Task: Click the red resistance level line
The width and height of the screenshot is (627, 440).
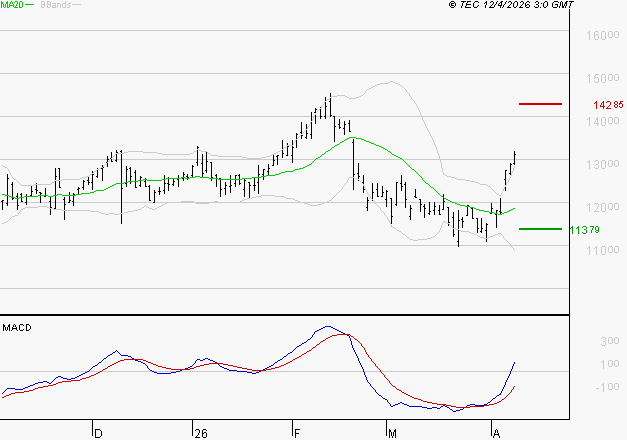Action: coord(540,104)
